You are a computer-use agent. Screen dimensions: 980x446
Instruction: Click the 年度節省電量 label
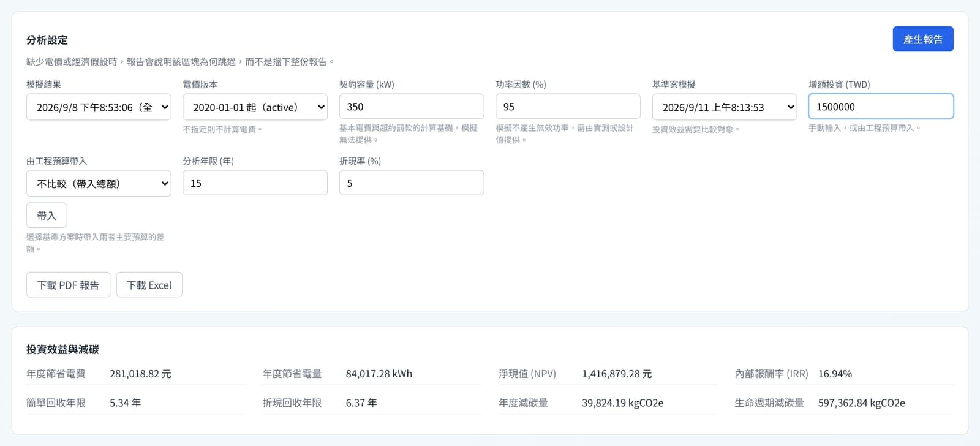pyautogui.click(x=292, y=374)
